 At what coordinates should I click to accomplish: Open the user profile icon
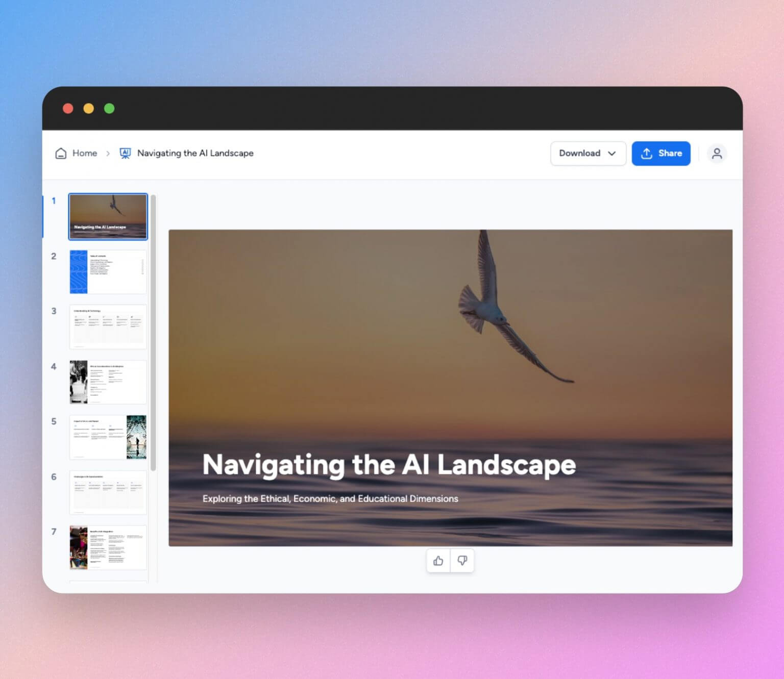point(717,153)
